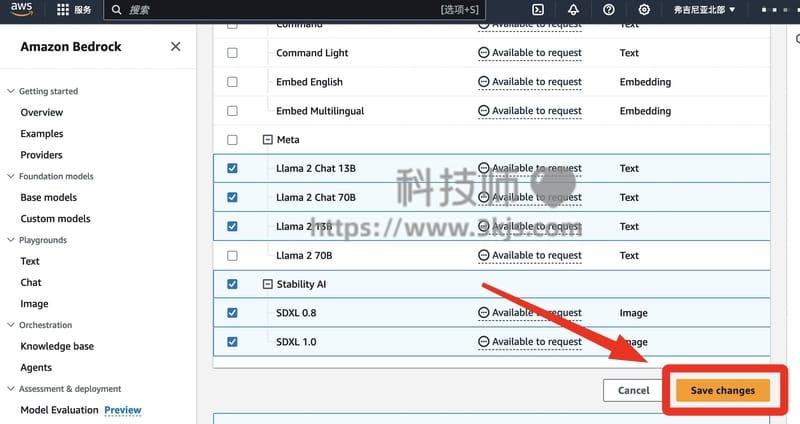Screen dimensions: 800x424
Task: Click status icon for Embed Multilingual
Action: pyautogui.click(x=483, y=111)
